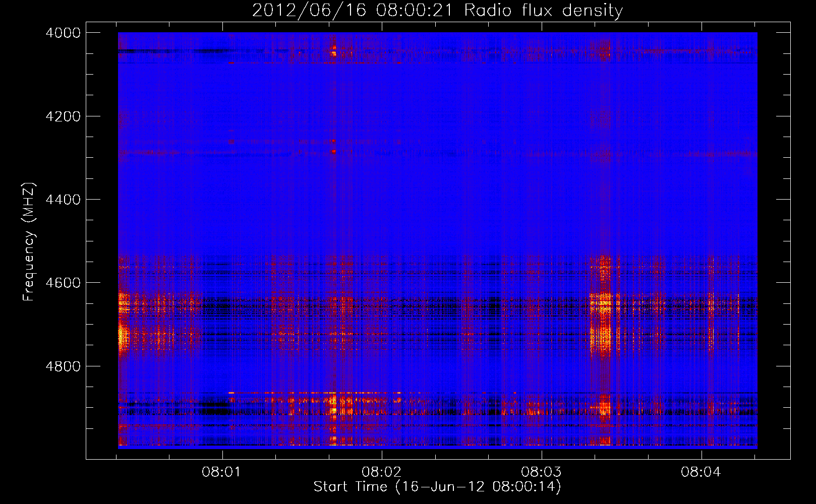816x504 pixels.
Task: Click the '4000' frequency tick label
Action: [63, 33]
